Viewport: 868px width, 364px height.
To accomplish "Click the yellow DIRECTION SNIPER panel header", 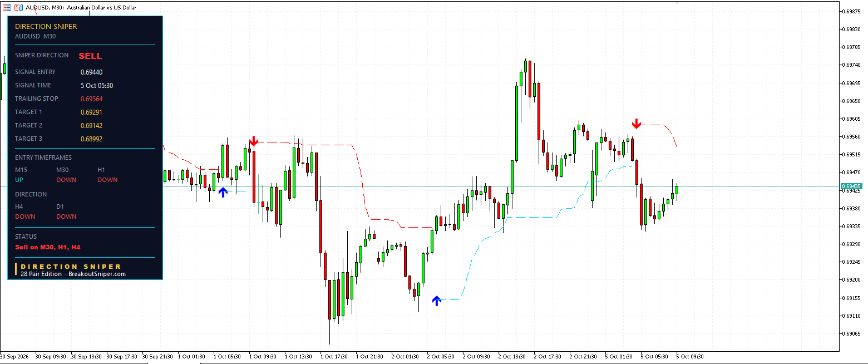I will point(46,26).
